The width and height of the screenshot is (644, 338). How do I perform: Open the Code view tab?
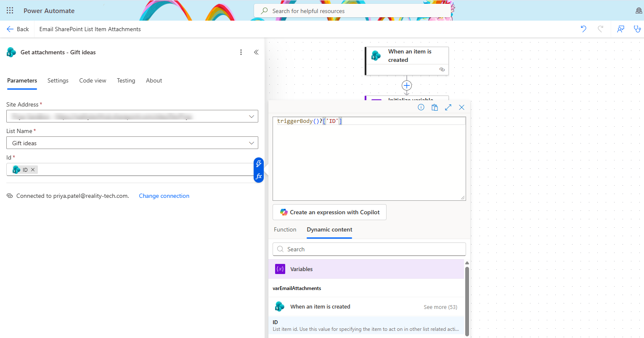(93, 80)
